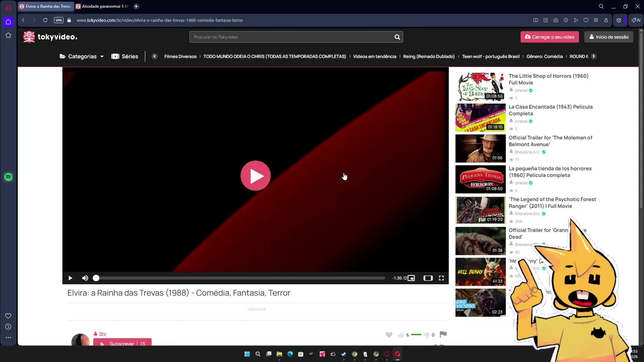Click the Procurar no Tokyvideo search field
The width and height of the screenshot is (644, 362).
pos(291,37)
